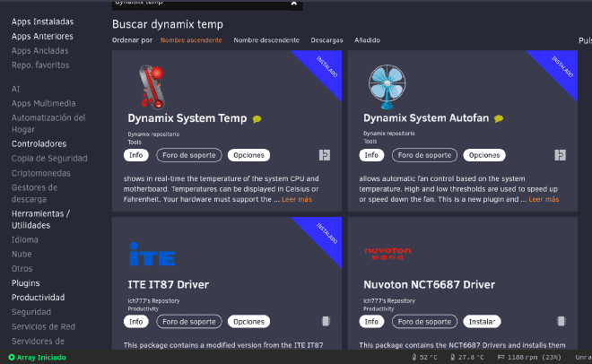Select Automatización del Hogar category
The image size is (592, 364).
48,124
